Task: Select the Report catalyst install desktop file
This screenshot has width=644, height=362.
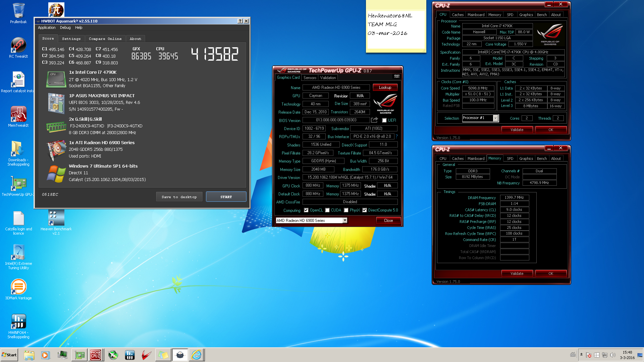Action: pos(18,82)
